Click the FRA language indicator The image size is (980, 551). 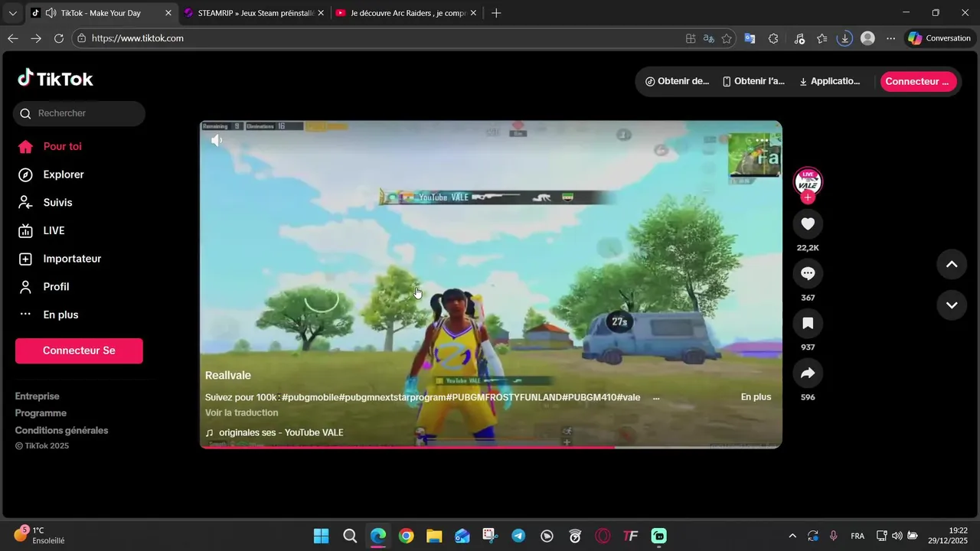point(857,536)
